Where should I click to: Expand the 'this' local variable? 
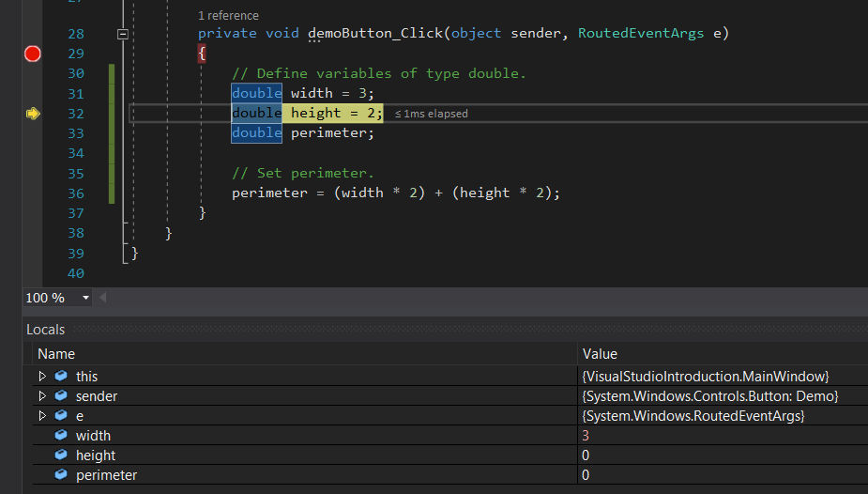(x=42, y=377)
